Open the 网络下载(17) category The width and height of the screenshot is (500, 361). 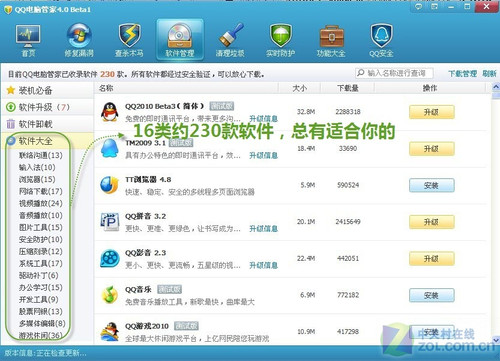[41, 191]
